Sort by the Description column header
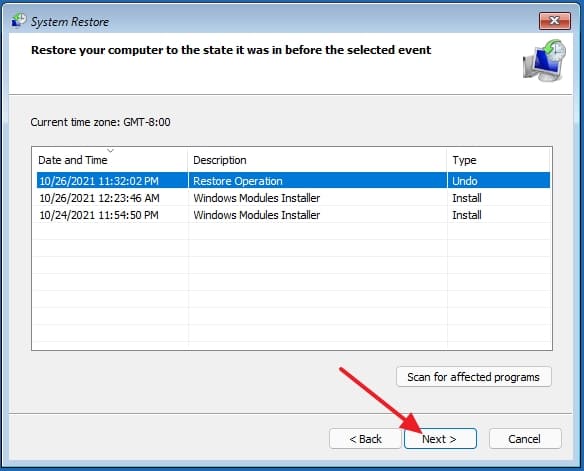The width and height of the screenshot is (584, 471). [x=317, y=160]
